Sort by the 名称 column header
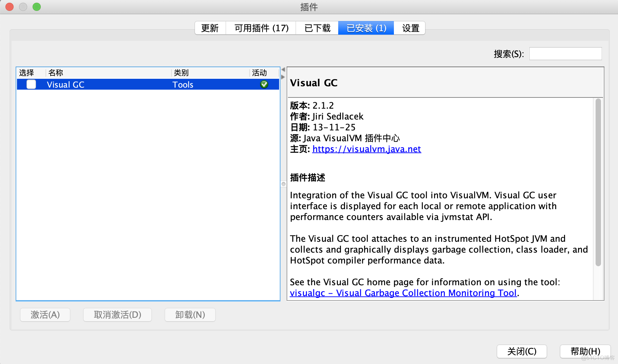The height and width of the screenshot is (364, 618). point(108,73)
